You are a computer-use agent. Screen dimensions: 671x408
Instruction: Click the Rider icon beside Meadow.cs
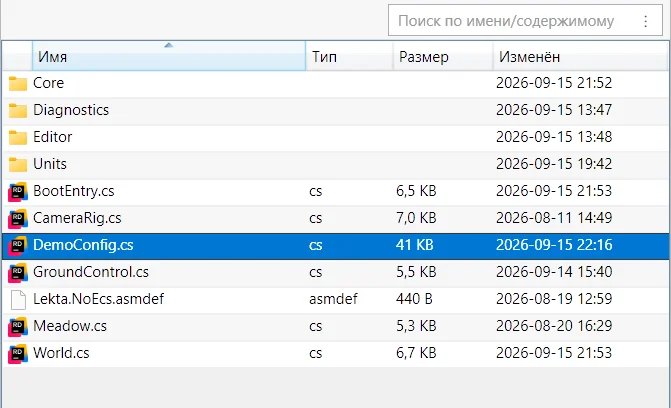pyautogui.click(x=18, y=326)
